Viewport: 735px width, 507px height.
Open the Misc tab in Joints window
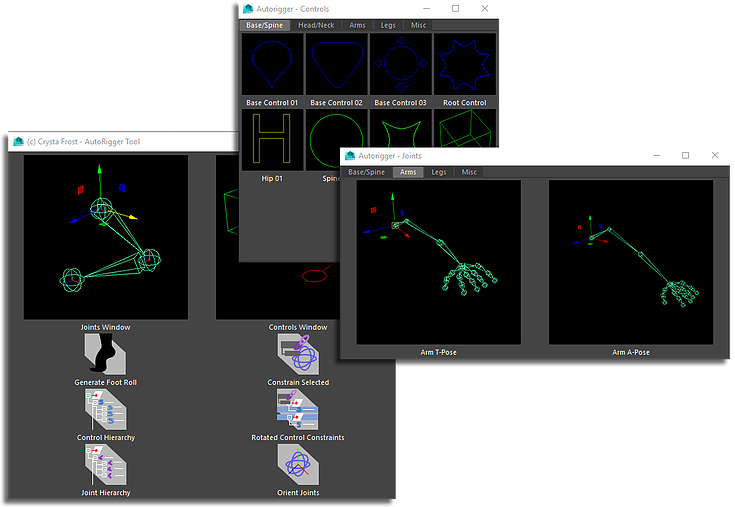(469, 172)
